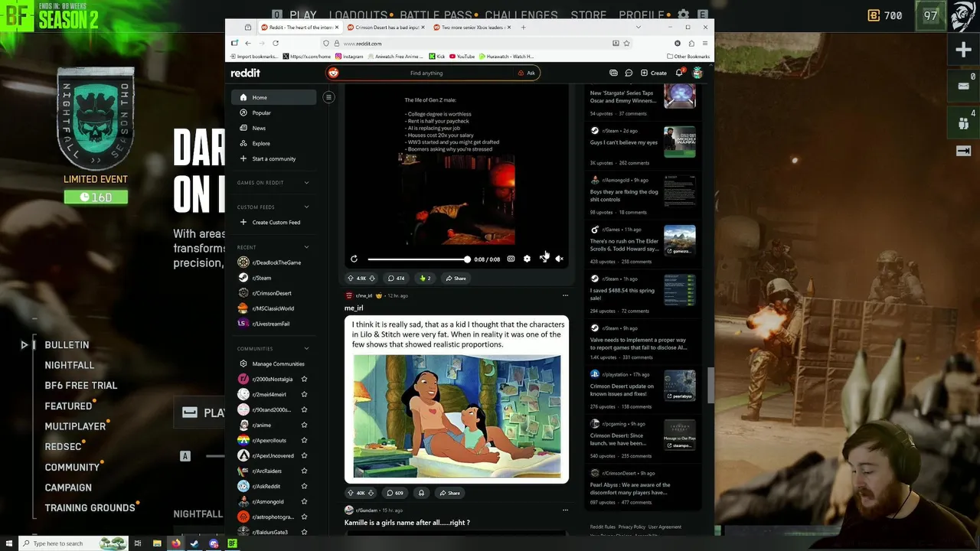Open the Reddit chat icon
Screen dimensions: 980x551
[x=629, y=73]
